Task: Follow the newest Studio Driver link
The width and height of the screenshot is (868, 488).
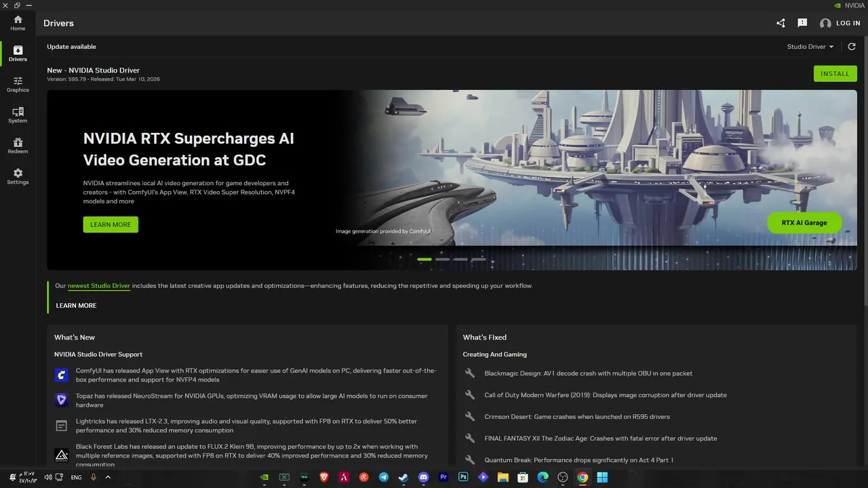Action: 99,286
